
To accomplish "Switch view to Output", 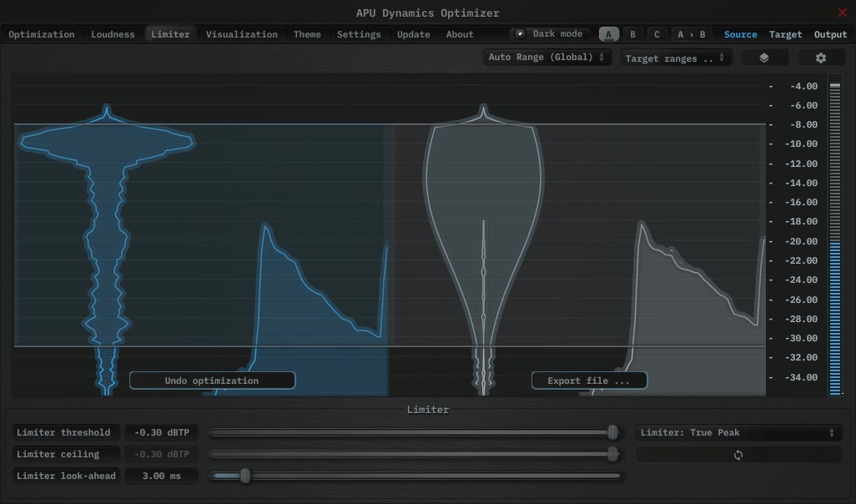I will click(830, 34).
